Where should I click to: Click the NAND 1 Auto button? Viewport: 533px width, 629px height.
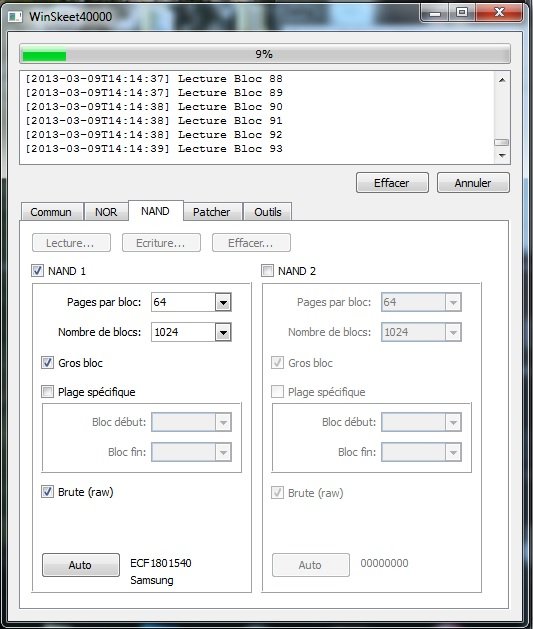point(81,565)
